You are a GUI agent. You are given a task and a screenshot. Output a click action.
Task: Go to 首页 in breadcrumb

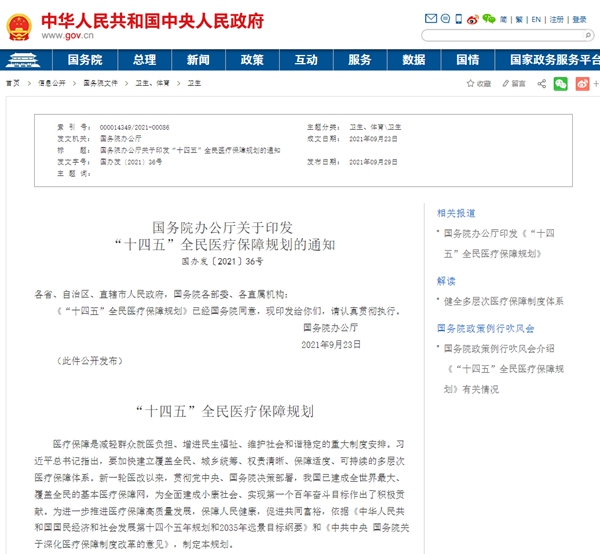click(13, 84)
